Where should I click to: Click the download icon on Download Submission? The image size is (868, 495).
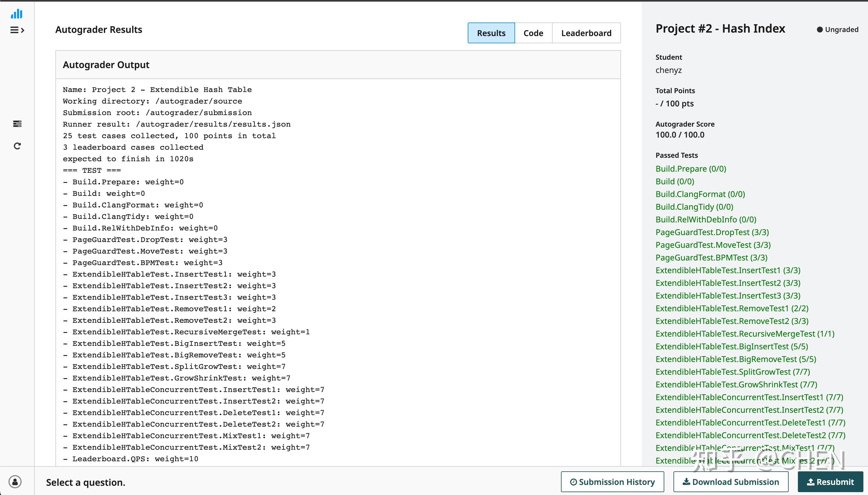(687, 481)
